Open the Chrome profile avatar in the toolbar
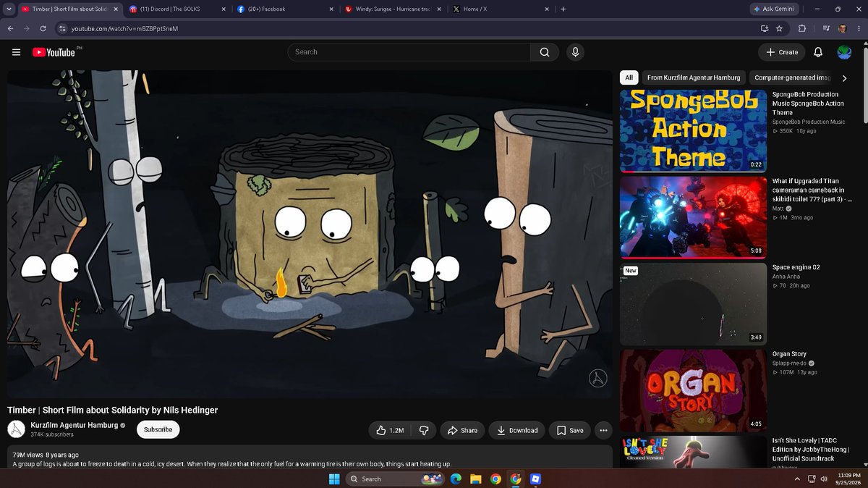 (843, 28)
